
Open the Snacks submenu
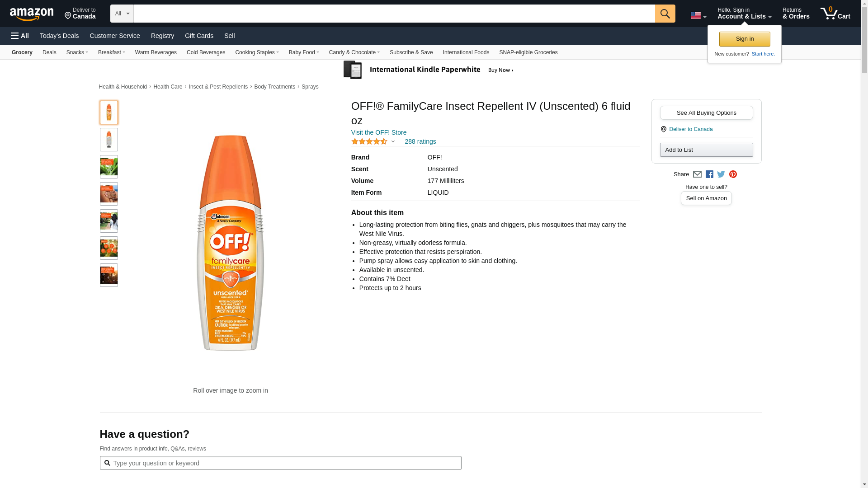(x=77, y=52)
